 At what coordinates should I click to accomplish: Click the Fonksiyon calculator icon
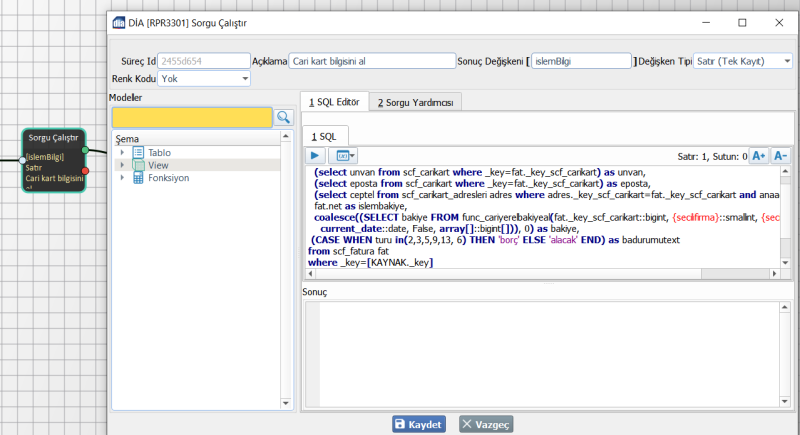[x=138, y=178]
